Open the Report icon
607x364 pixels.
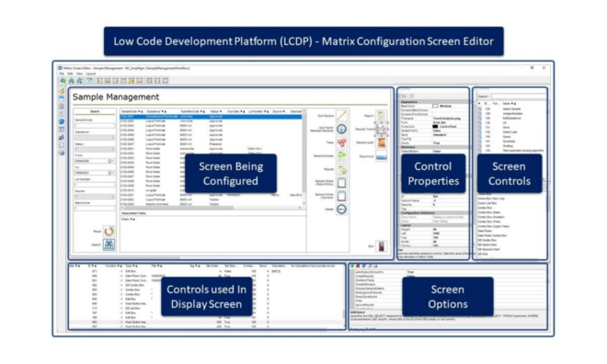[382, 116]
